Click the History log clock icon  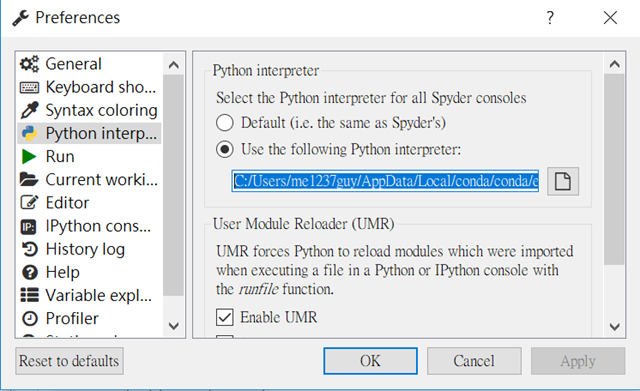pos(29,249)
